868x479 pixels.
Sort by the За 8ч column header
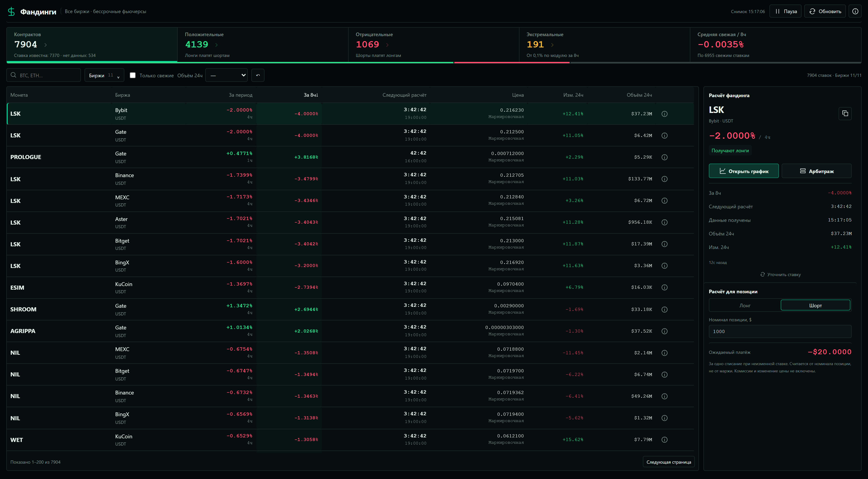[x=311, y=95]
